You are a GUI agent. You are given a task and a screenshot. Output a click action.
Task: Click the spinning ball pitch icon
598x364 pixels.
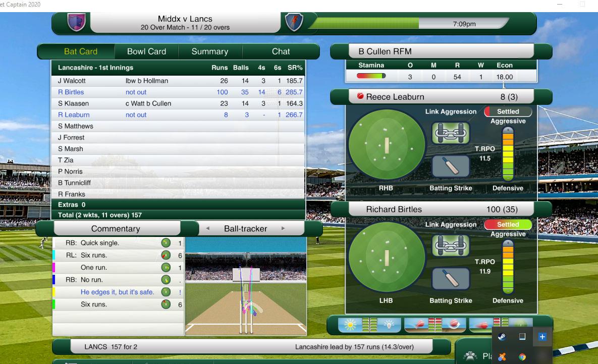pyautogui.click(x=454, y=325)
